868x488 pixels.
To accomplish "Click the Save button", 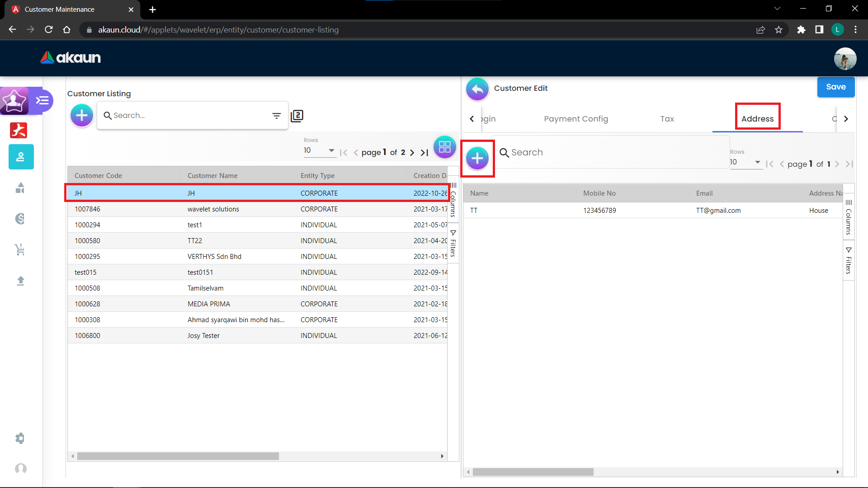I will point(835,87).
